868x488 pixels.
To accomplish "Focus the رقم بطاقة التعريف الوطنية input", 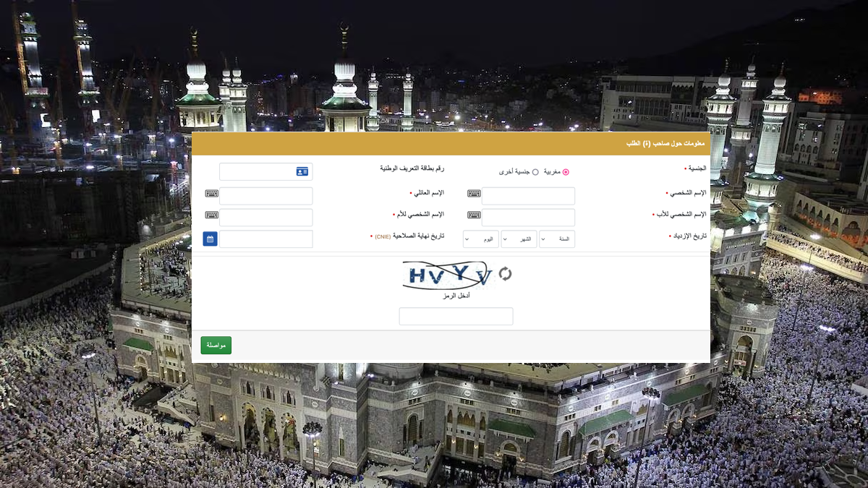I will pyautogui.click(x=266, y=171).
